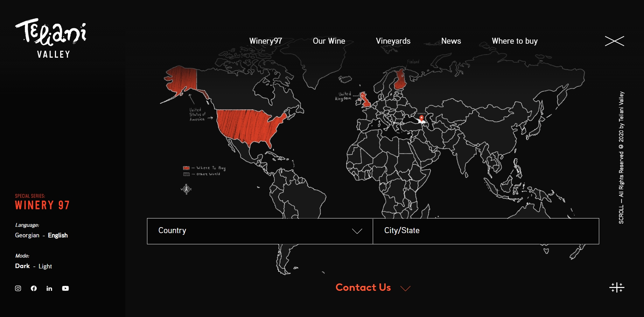
Task: Open the Instagram social icon
Action: tap(18, 288)
